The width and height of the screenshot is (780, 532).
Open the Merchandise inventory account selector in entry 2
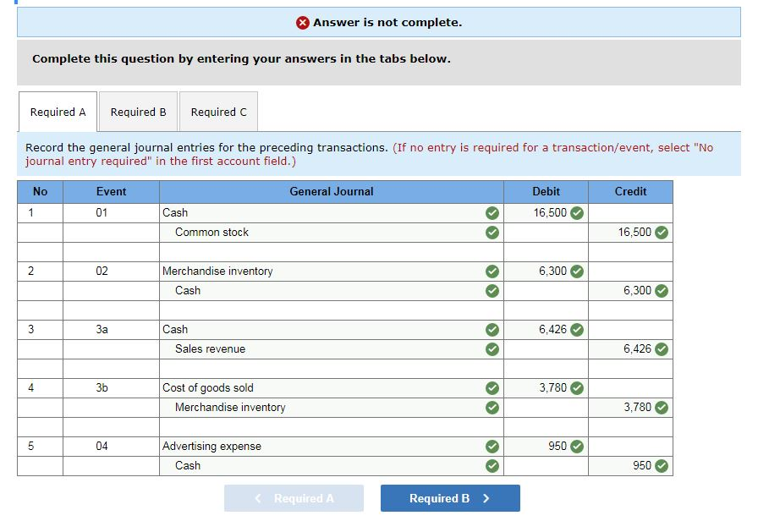[x=321, y=271]
